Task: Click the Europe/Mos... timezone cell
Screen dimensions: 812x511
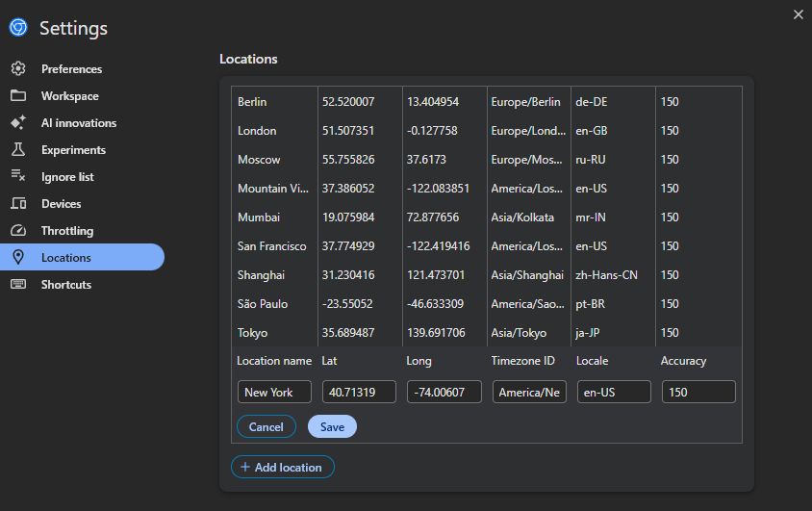Action: coord(526,160)
